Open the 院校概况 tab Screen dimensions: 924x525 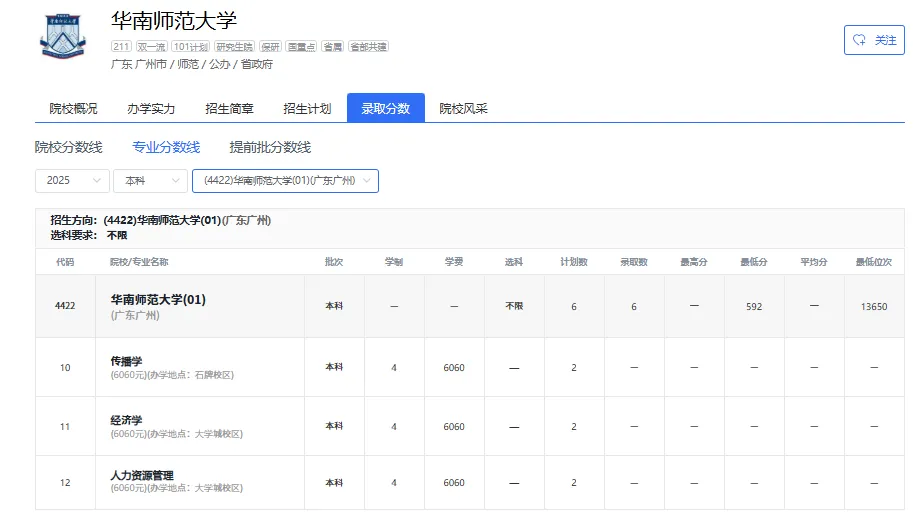point(73,108)
